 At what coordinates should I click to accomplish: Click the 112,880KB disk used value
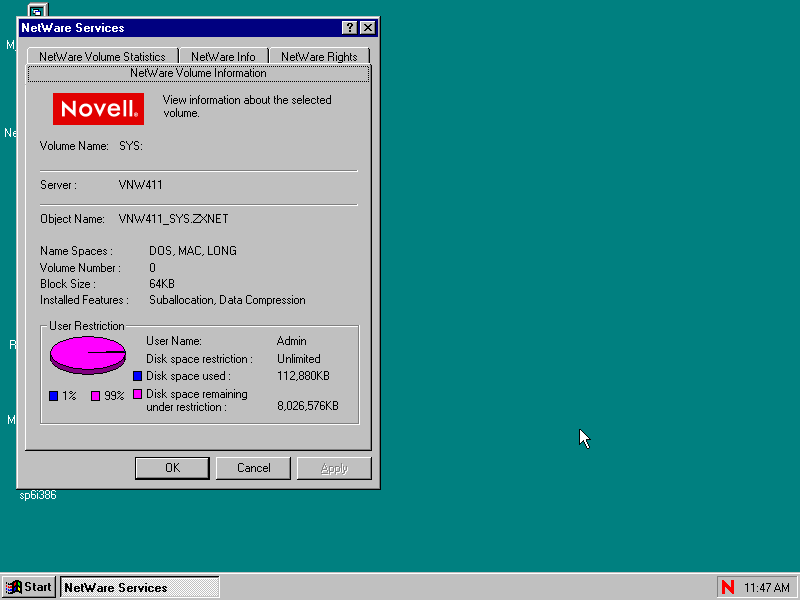point(303,376)
